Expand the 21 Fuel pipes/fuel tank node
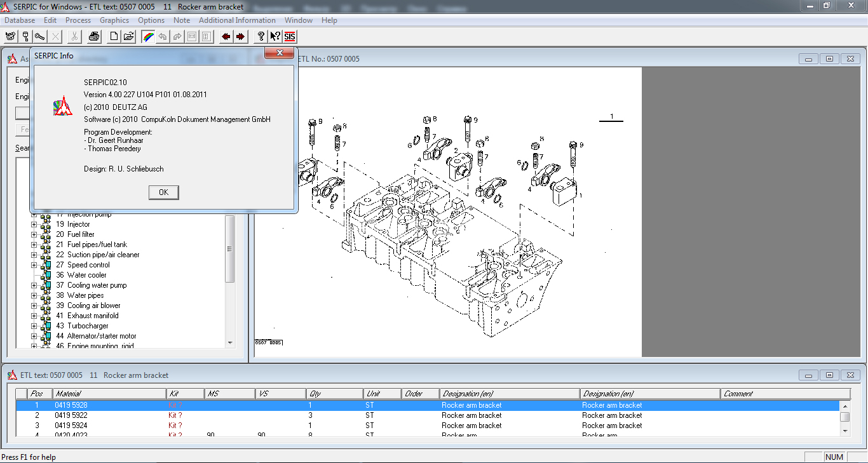This screenshot has width=868, height=463. click(34, 245)
